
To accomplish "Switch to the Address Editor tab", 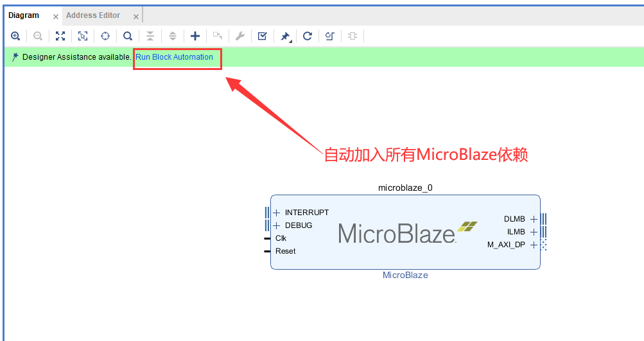I will tap(93, 15).
